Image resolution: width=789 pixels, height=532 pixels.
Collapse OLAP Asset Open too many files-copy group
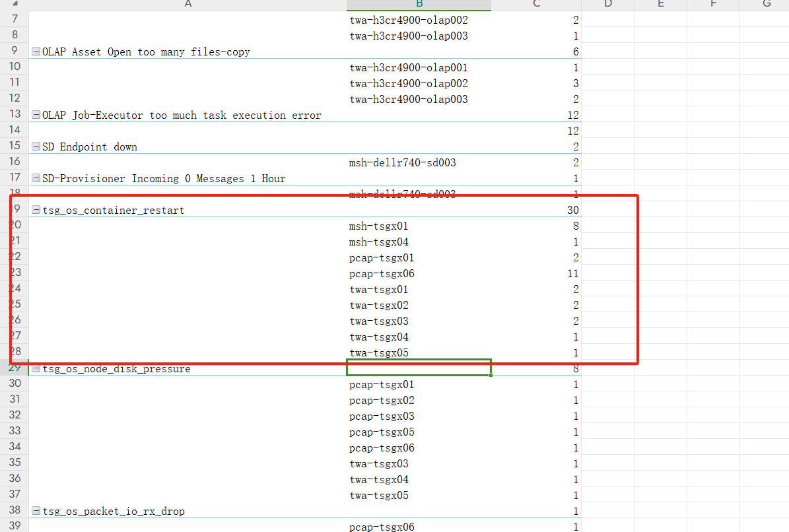point(36,52)
